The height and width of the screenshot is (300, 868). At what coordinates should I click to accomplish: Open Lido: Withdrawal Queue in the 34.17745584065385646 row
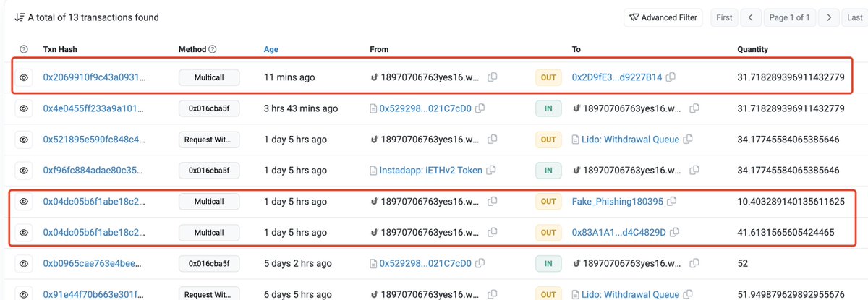[631, 140]
